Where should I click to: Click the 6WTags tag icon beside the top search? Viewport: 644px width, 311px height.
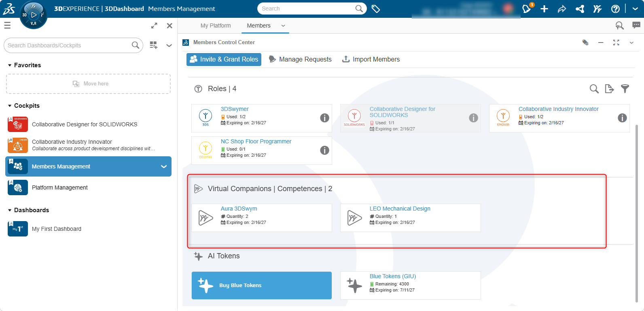point(376,9)
